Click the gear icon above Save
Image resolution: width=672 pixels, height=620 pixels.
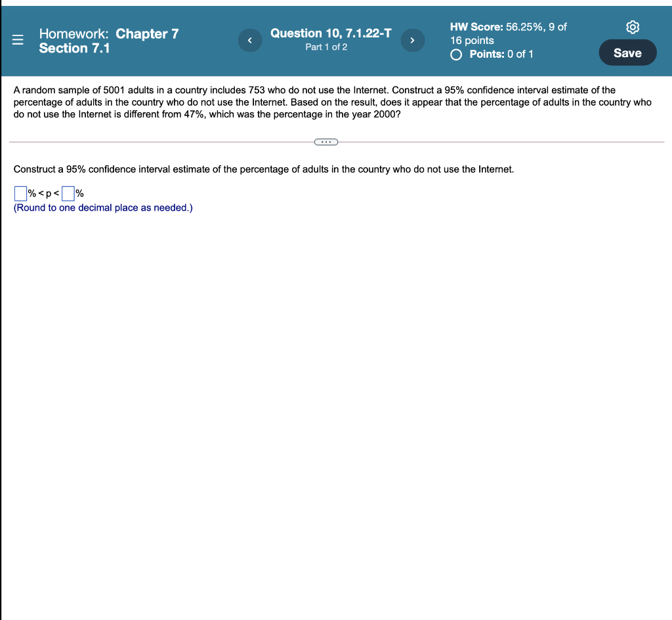(x=632, y=27)
